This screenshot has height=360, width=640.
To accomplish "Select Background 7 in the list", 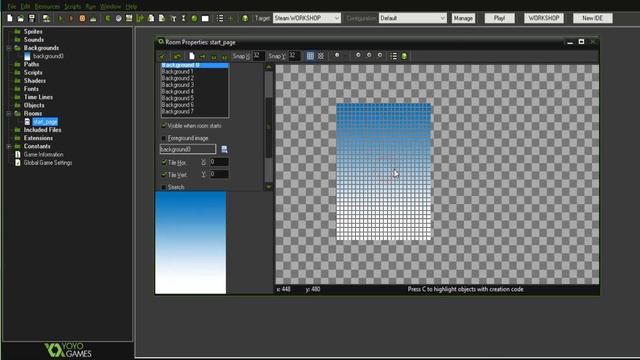I will click(x=195, y=111).
